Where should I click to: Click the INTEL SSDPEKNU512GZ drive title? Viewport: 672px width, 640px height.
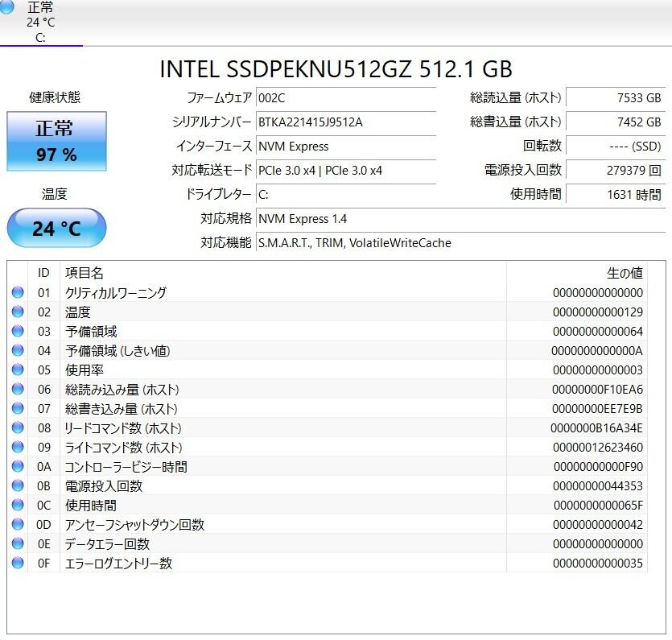pos(336,69)
